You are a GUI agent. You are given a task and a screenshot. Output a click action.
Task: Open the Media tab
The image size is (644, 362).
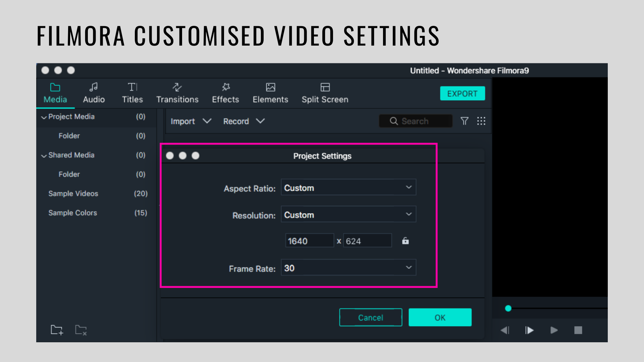(55, 93)
